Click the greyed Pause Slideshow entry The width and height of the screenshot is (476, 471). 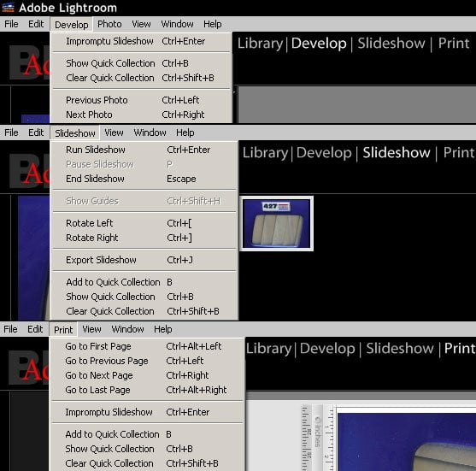point(144,164)
